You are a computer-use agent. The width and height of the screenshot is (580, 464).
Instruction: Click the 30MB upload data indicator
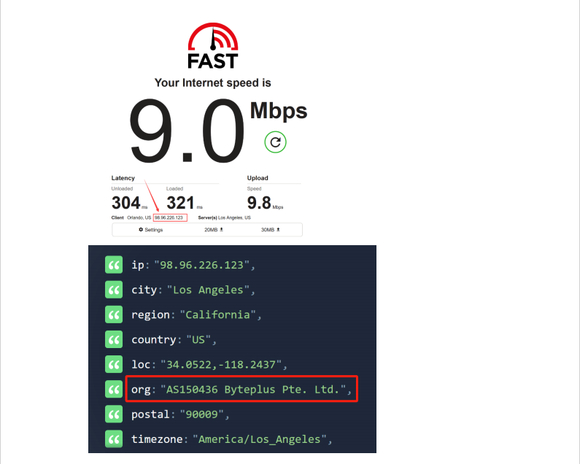[270, 230]
